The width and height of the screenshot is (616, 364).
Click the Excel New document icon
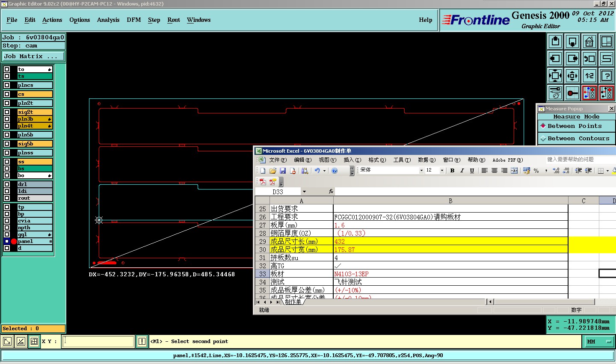click(263, 171)
